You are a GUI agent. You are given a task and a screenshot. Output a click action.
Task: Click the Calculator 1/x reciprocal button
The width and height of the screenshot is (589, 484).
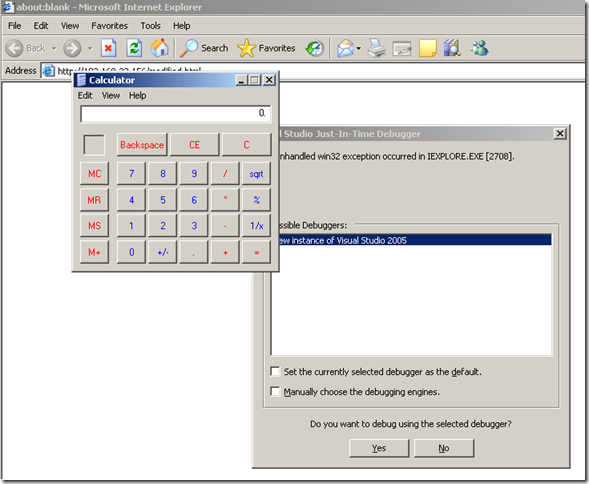(257, 225)
